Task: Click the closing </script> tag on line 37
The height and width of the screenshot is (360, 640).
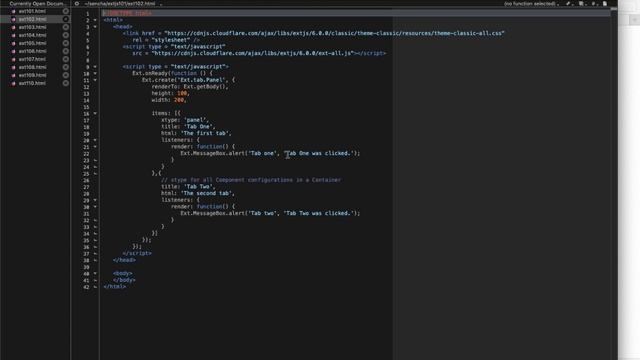Action: click(137, 253)
